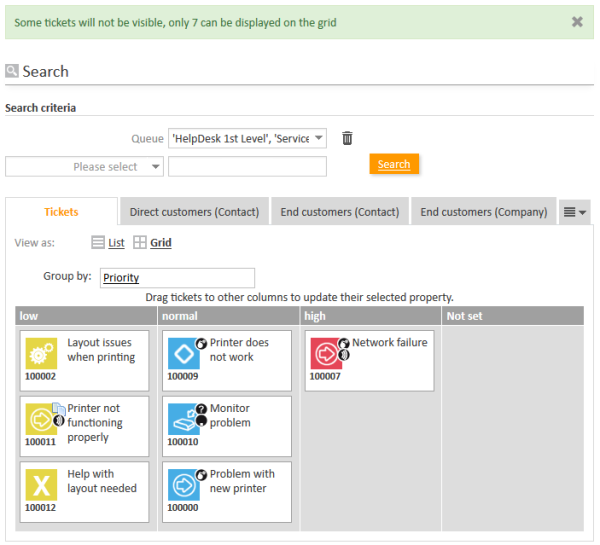This screenshot has height=545, width=600.
Task: Click the red arrow icon of Network failure ticket
Action: click(x=325, y=353)
